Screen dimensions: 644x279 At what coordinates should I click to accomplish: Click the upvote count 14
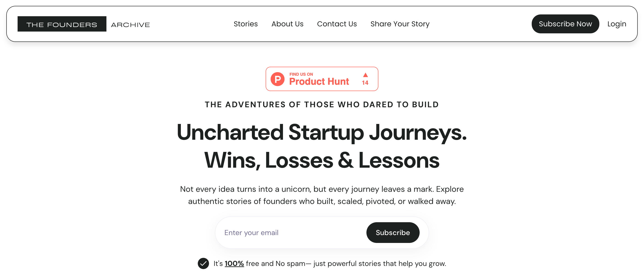365,83
